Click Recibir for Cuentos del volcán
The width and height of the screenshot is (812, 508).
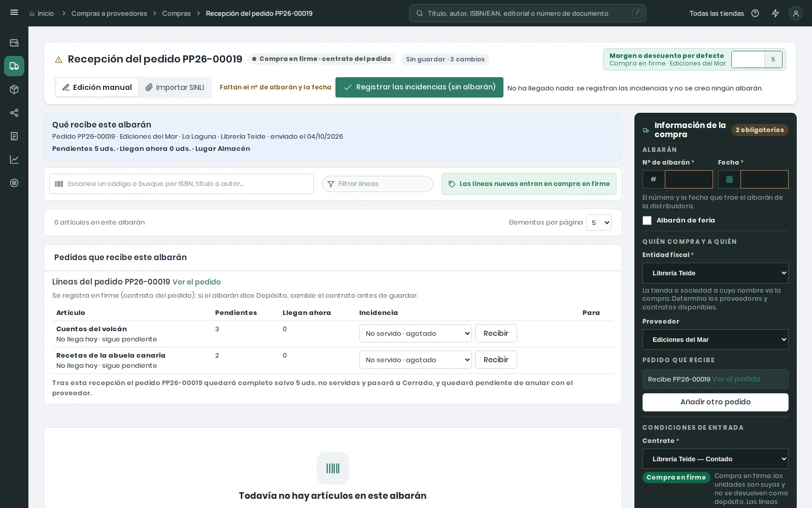496,333
